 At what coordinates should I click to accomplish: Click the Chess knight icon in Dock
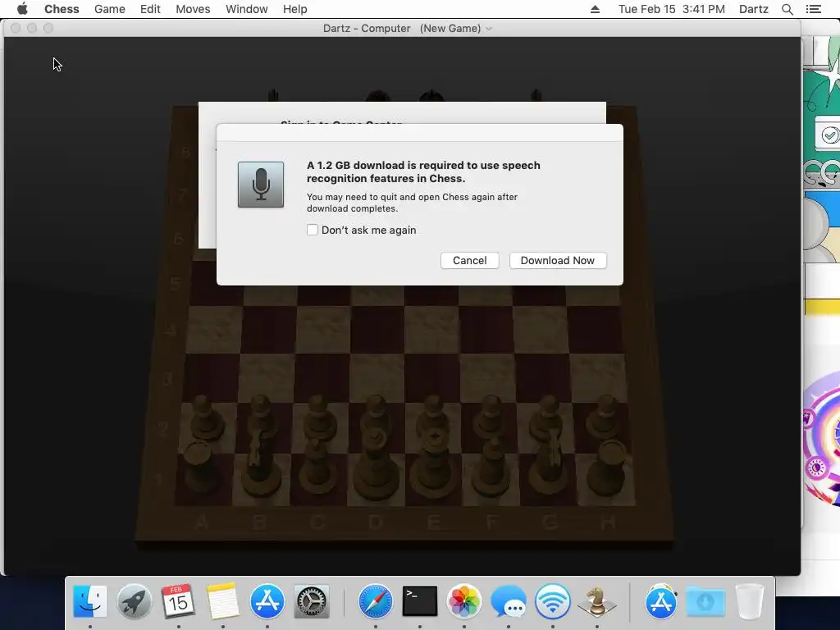click(x=597, y=601)
